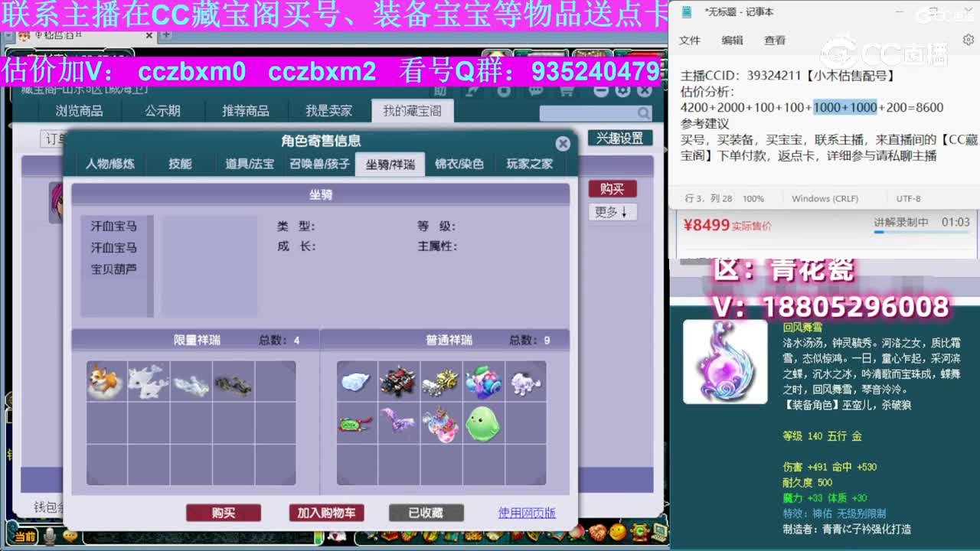Click the ¥8499 price text
The width and height of the screenshot is (980, 551).
(706, 225)
